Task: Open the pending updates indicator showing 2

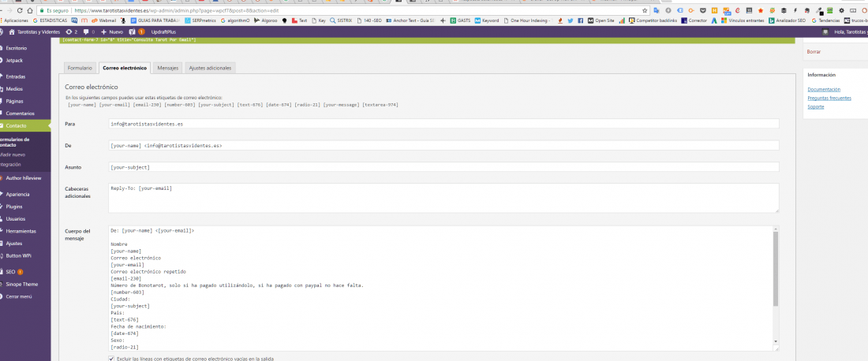Action: 71,32
